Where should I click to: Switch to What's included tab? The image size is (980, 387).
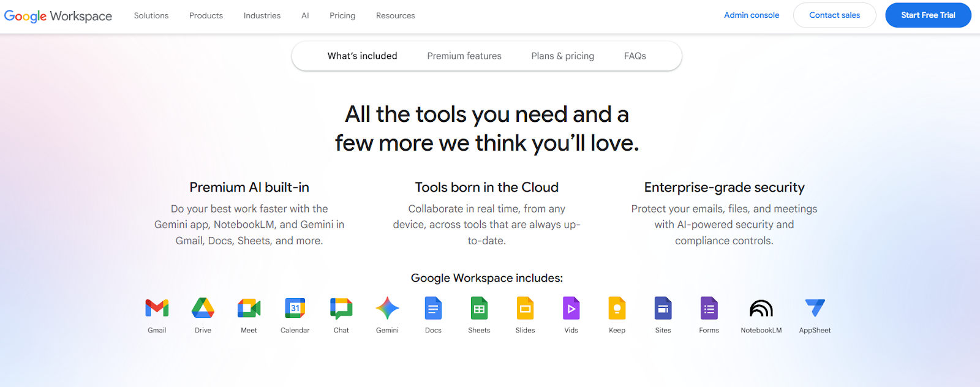363,56
